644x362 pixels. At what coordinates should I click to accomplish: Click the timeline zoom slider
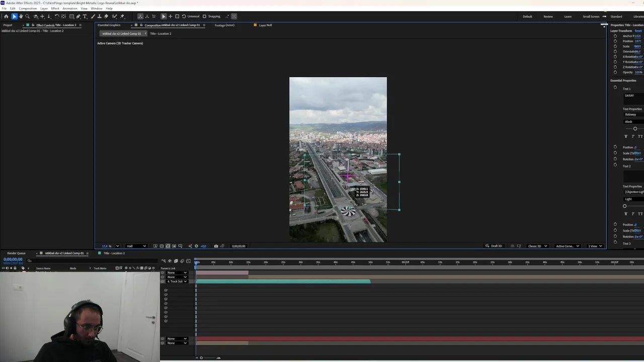pyautogui.click(x=201, y=358)
